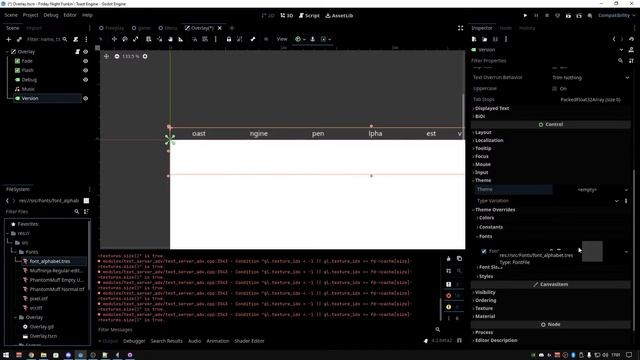Switch to the Script workspace

(x=309, y=16)
